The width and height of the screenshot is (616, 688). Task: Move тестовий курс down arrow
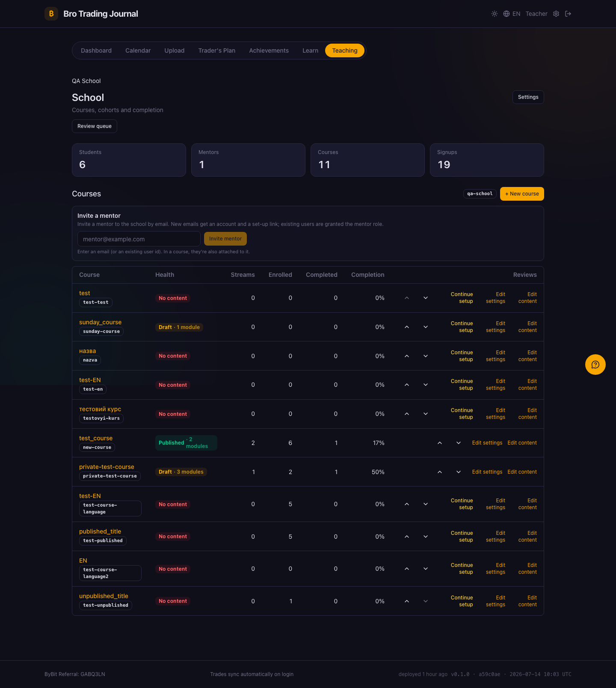pos(426,414)
